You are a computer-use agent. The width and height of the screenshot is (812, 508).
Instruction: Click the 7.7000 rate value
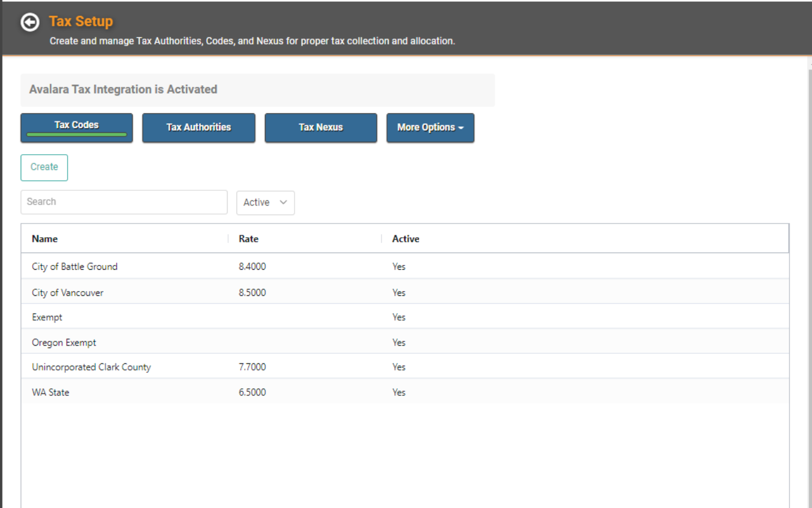[x=252, y=367]
